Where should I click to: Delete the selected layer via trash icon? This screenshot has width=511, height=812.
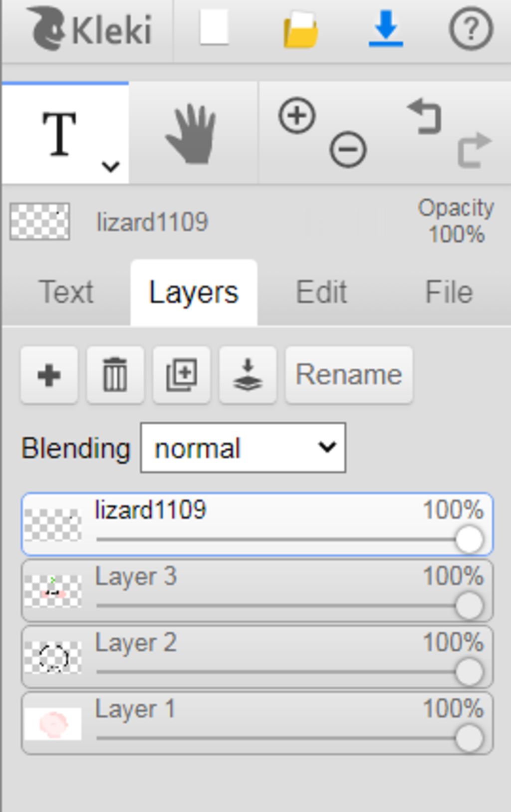[x=115, y=375]
